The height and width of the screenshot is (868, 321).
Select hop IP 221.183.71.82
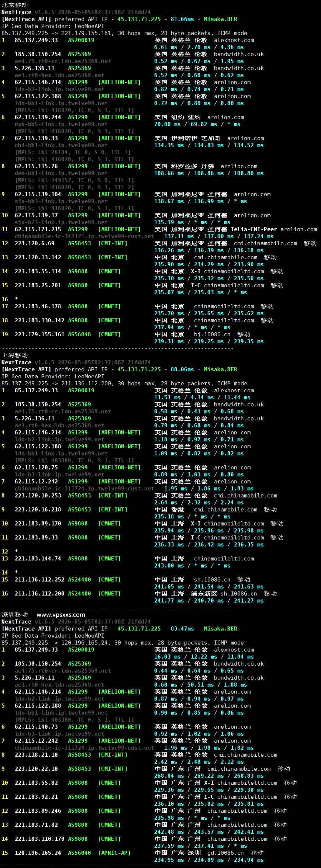[x=36, y=825]
